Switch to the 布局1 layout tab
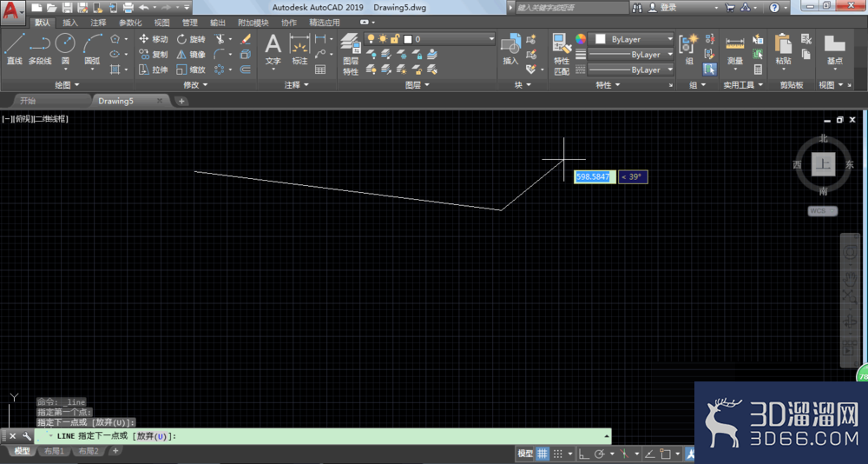This screenshot has height=464, width=868. coord(54,451)
